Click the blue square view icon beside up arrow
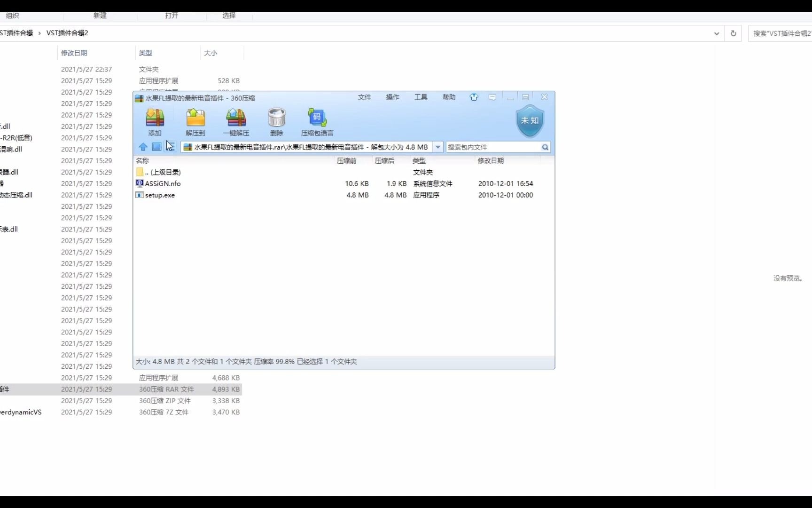 point(156,147)
